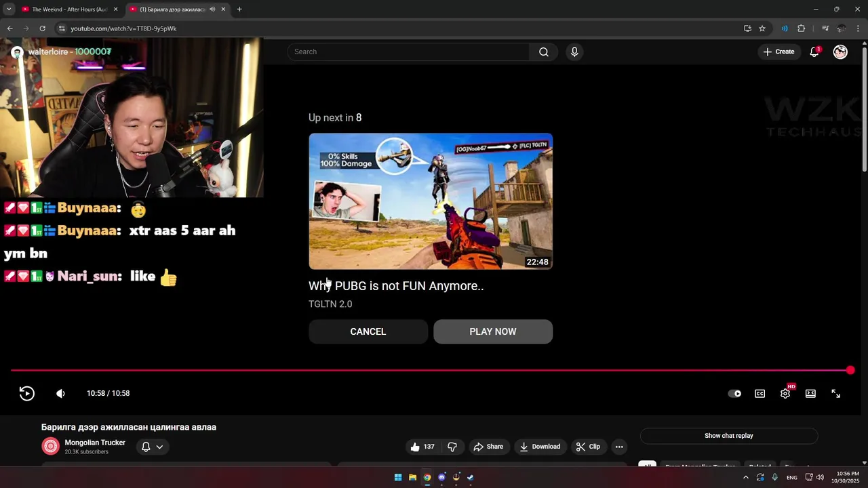Close the current YouTube tab
This screenshot has width=868, height=488.
[x=223, y=9]
